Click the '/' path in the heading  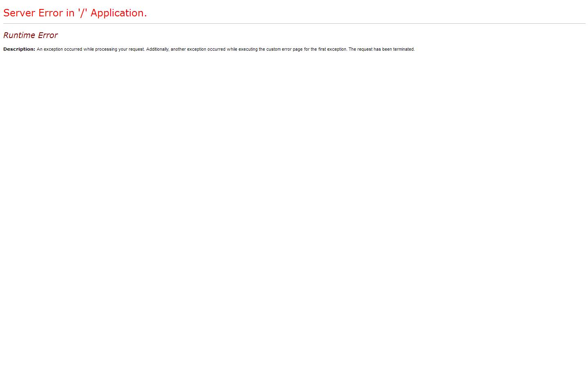(x=82, y=13)
